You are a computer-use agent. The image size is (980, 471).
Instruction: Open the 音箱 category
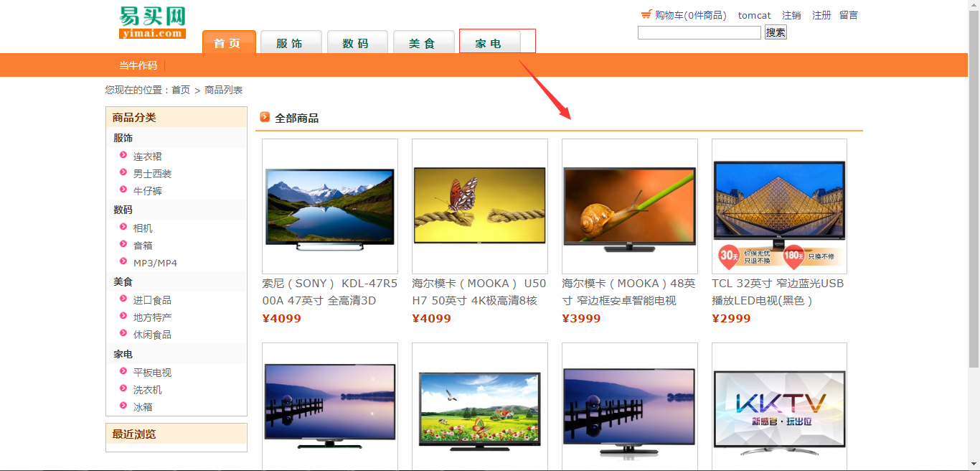point(143,246)
